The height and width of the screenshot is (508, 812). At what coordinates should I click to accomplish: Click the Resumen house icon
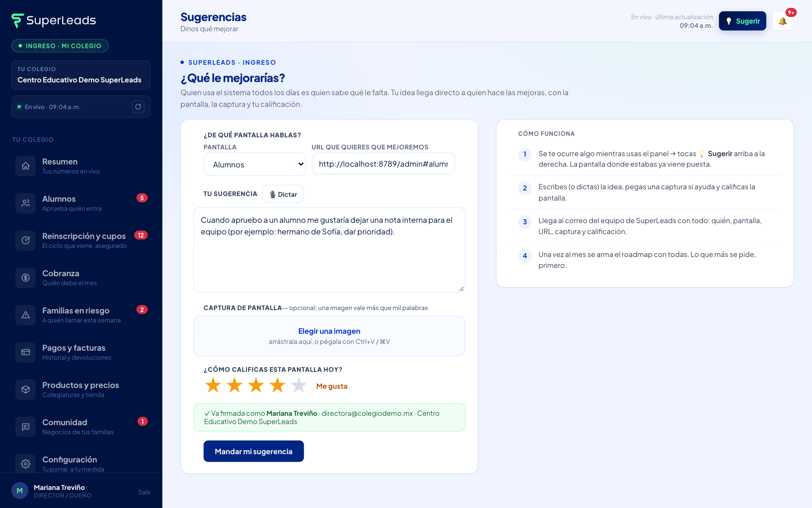(x=26, y=166)
